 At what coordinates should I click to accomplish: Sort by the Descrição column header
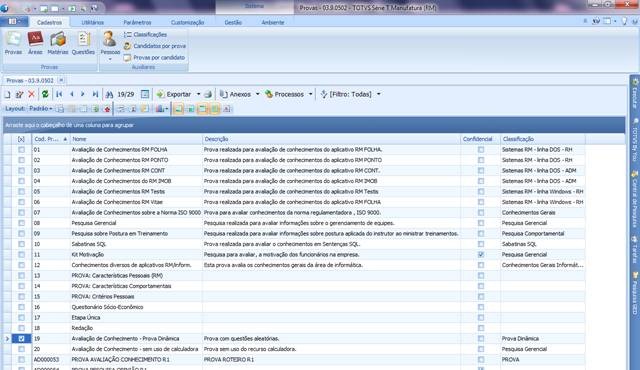pos(331,139)
